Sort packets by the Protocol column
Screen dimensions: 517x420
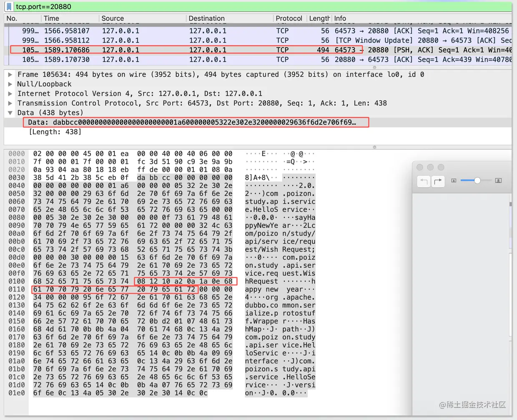289,18
